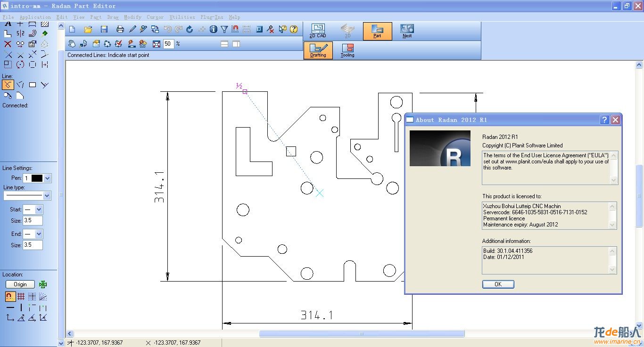Image resolution: width=644 pixels, height=347 pixels.
Task: Open the Utilities menu
Action: coord(182,17)
